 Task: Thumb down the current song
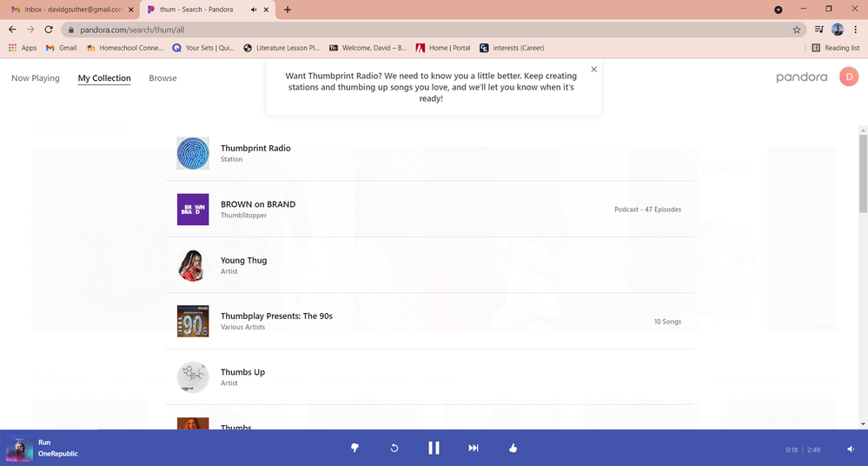tap(354, 448)
